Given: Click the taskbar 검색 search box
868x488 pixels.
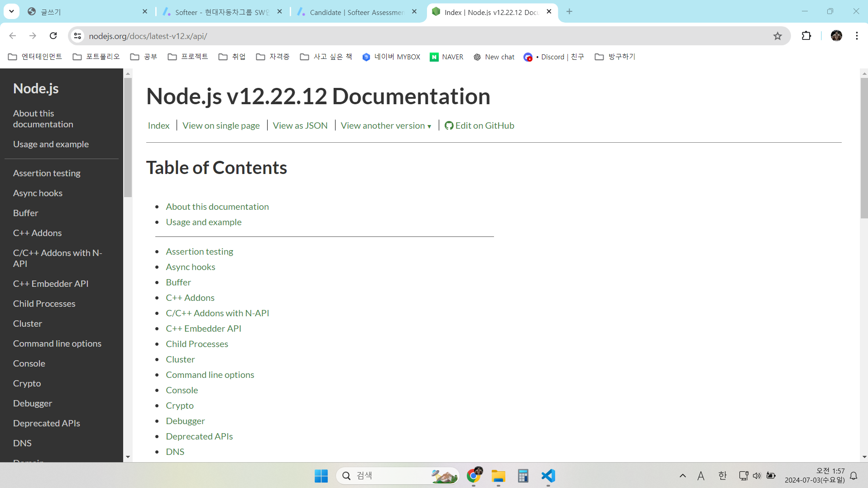Looking at the screenshot, I should pos(398,476).
